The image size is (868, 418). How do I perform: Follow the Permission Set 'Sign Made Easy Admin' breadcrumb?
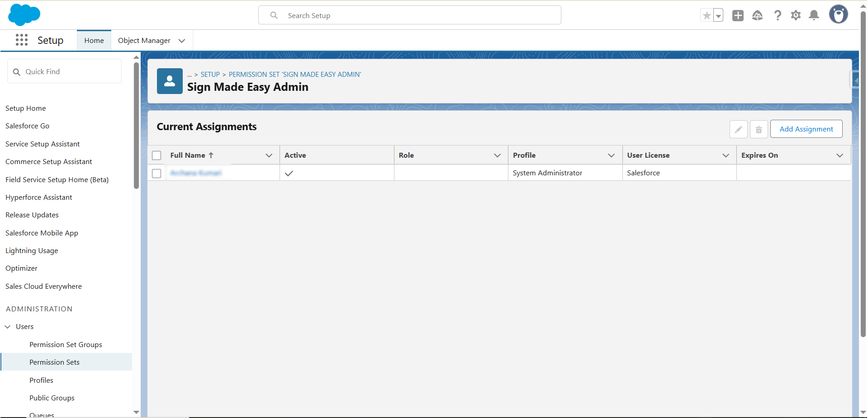(295, 75)
